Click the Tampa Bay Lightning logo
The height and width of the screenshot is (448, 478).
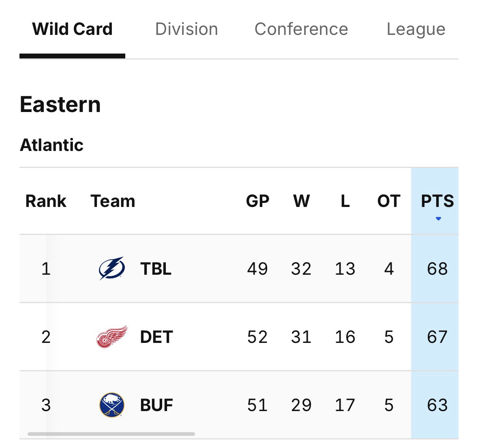(112, 269)
